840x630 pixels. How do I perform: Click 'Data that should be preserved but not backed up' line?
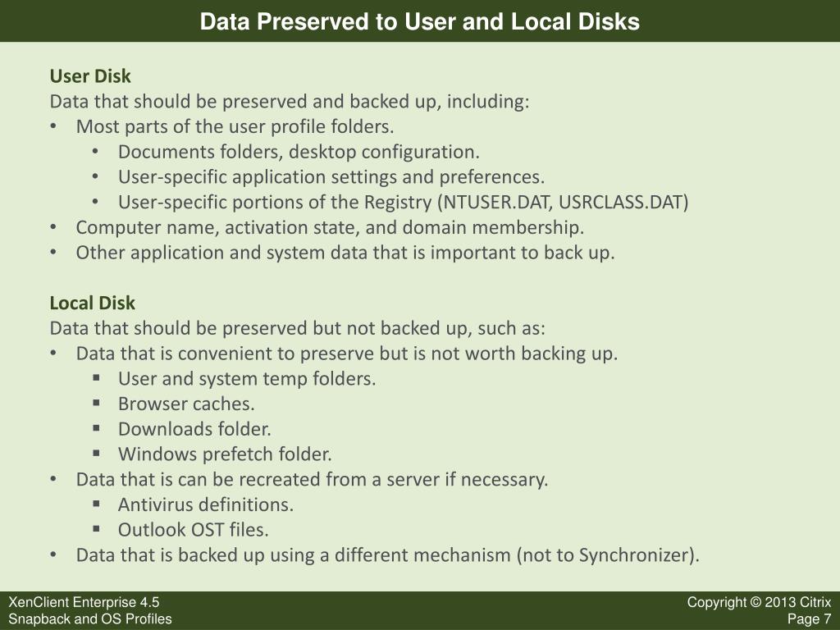297,328
